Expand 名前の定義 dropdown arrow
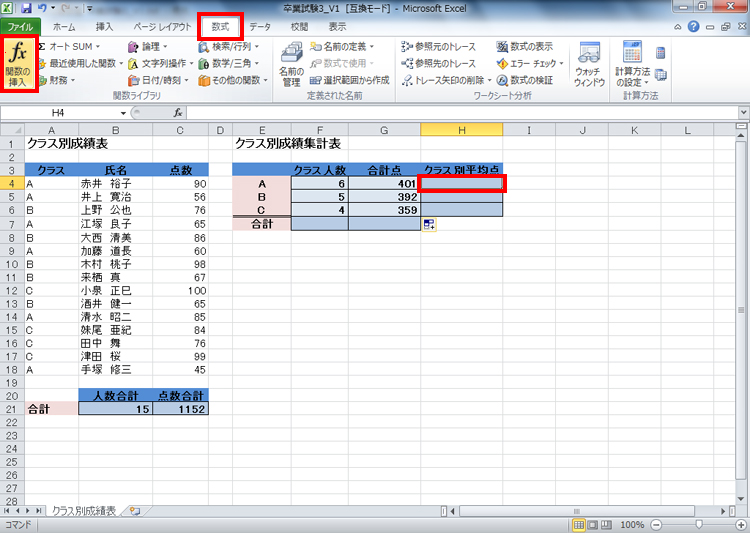This screenshot has height=533, width=750. [371, 46]
